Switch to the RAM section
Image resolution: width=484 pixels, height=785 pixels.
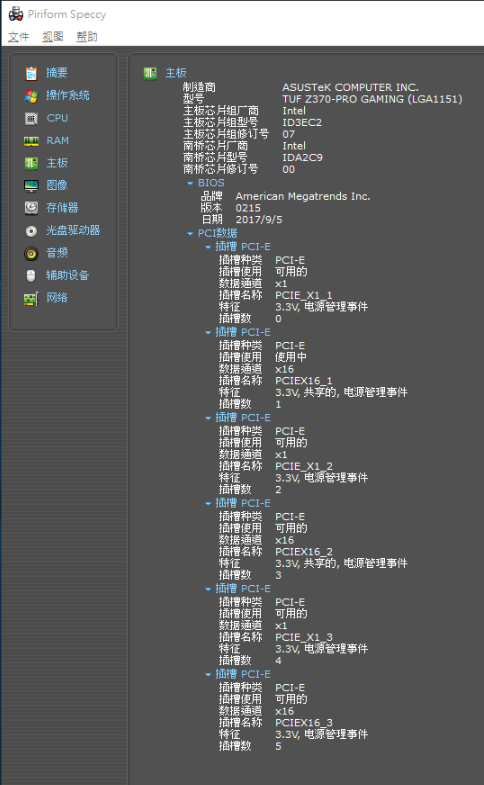point(58,141)
